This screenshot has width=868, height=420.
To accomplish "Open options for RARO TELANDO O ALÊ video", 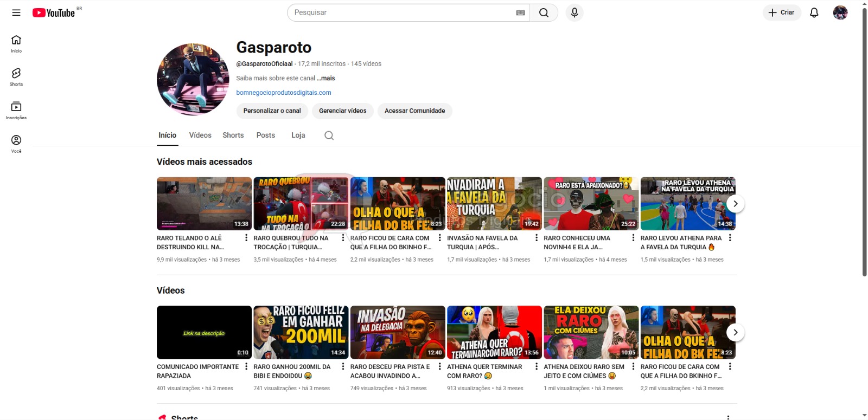I will (246, 238).
